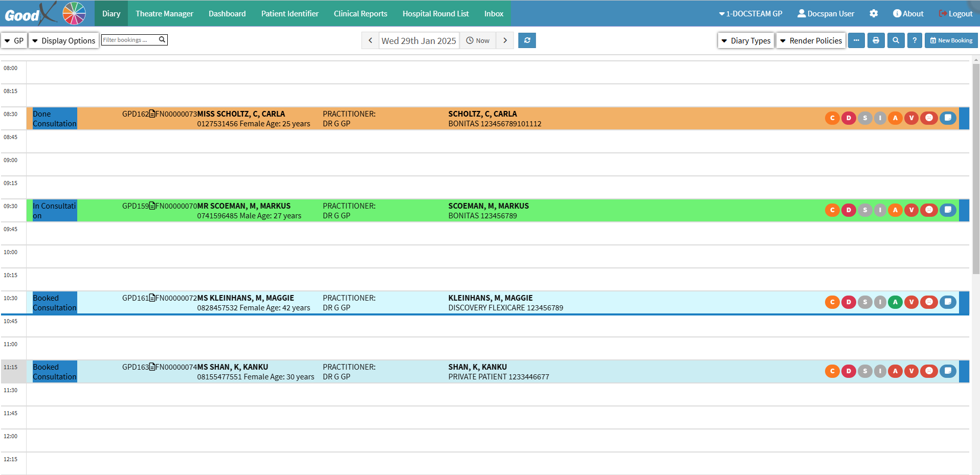Image resolution: width=980 pixels, height=475 pixels.
Task: Jump to current time with Now button
Action: tap(478, 40)
